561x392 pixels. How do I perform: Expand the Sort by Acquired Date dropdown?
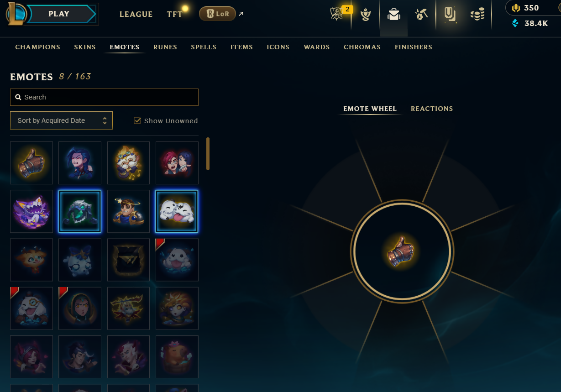pyautogui.click(x=61, y=120)
